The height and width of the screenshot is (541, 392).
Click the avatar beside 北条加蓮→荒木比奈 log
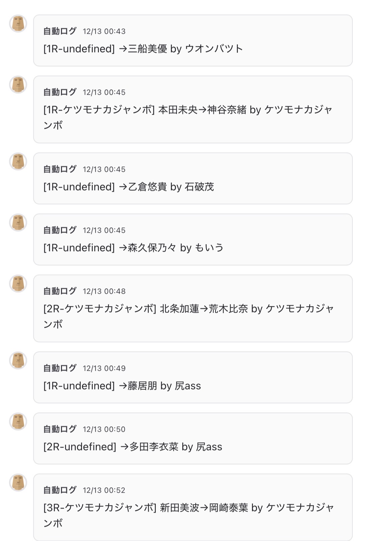click(18, 284)
